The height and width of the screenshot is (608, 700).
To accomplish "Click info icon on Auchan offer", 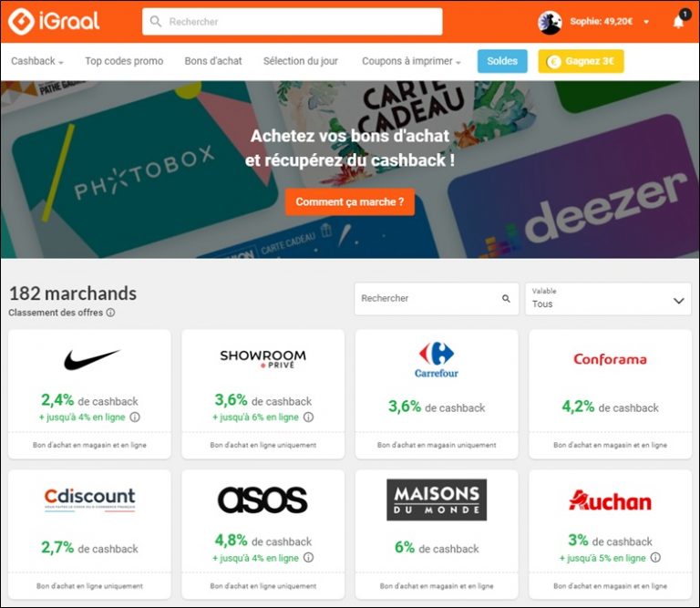I will 655,558.
